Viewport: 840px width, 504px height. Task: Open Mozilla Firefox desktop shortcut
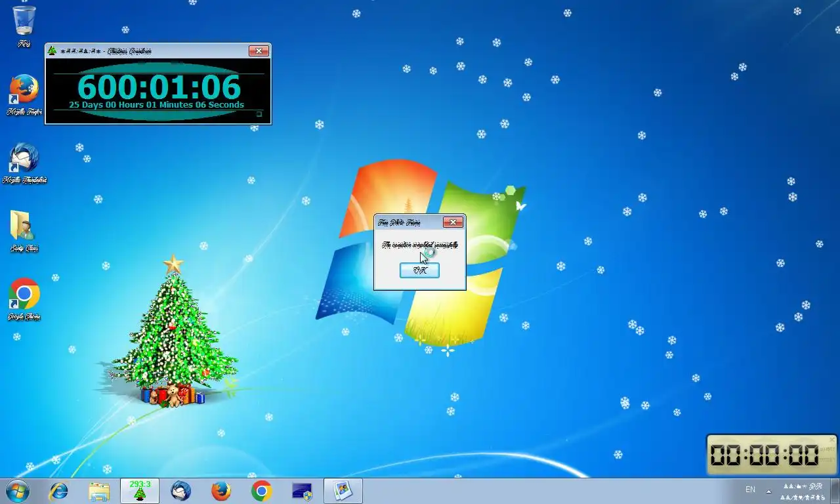pos(24,95)
